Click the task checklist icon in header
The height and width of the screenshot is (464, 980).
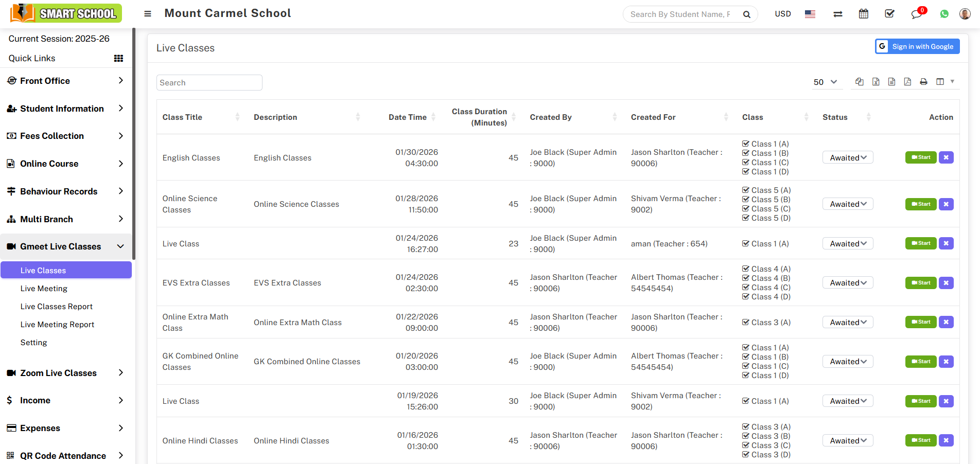coord(889,14)
